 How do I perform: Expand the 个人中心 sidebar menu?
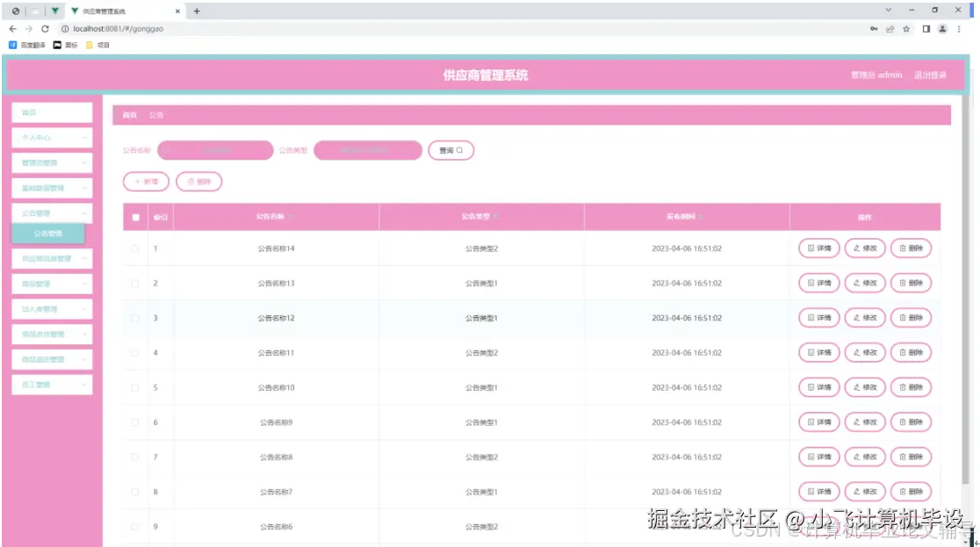point(52,138)
